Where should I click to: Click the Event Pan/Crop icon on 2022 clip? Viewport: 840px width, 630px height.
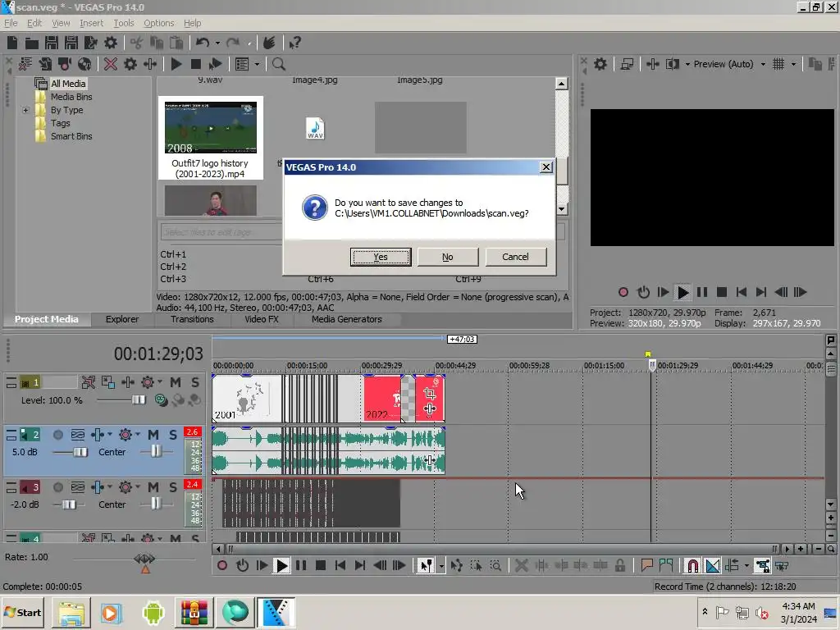point(429,395)
